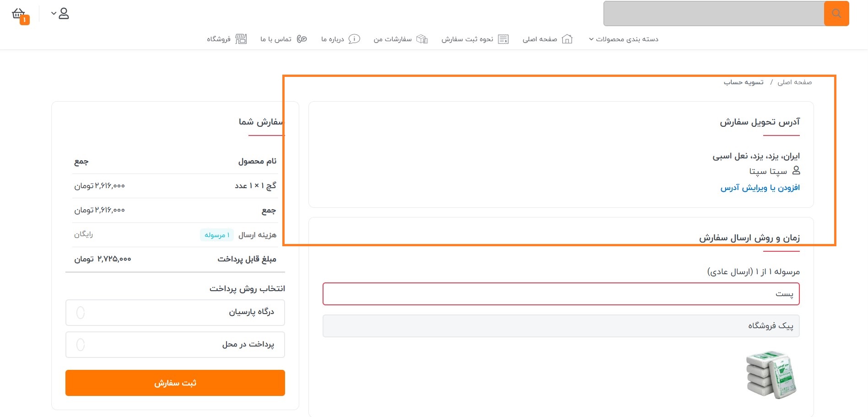Image resolution: width=868 pixels, height=417 pixels.
Task: Click the store icon beside فروشگاه
Action: pyautogui.click(x=241, y=39)
